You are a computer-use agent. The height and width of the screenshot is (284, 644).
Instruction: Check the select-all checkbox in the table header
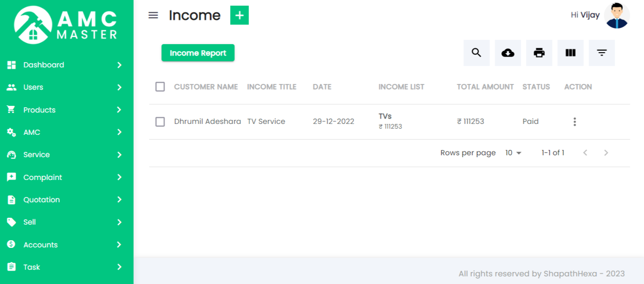[160, 87]
